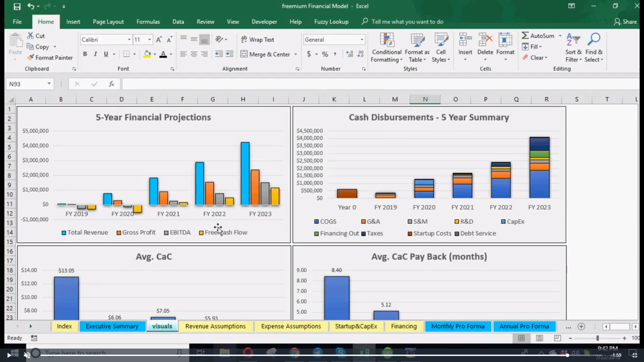Click Delete cells icon

click(486, 40)
